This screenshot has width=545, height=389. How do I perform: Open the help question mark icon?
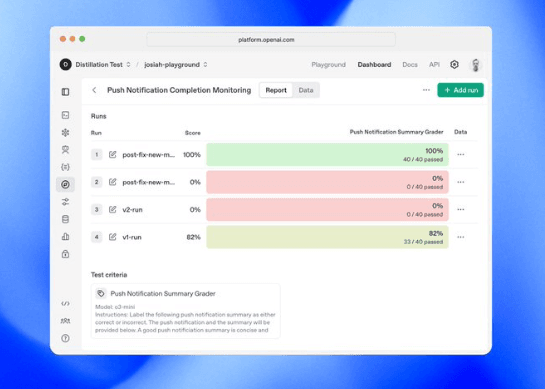65,338
